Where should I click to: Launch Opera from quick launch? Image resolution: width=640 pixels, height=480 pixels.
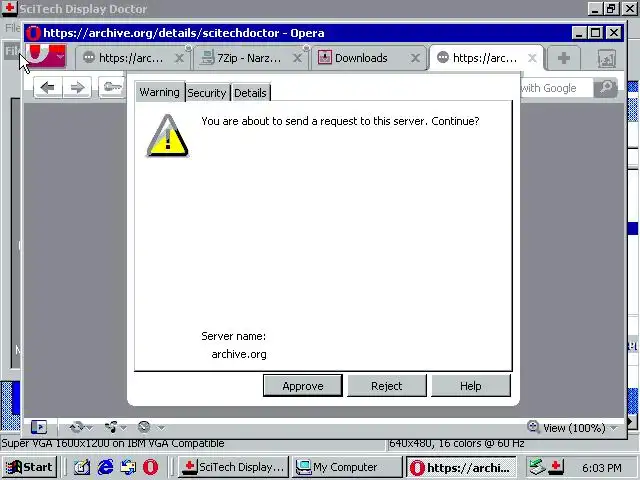[x=151, y=467]
